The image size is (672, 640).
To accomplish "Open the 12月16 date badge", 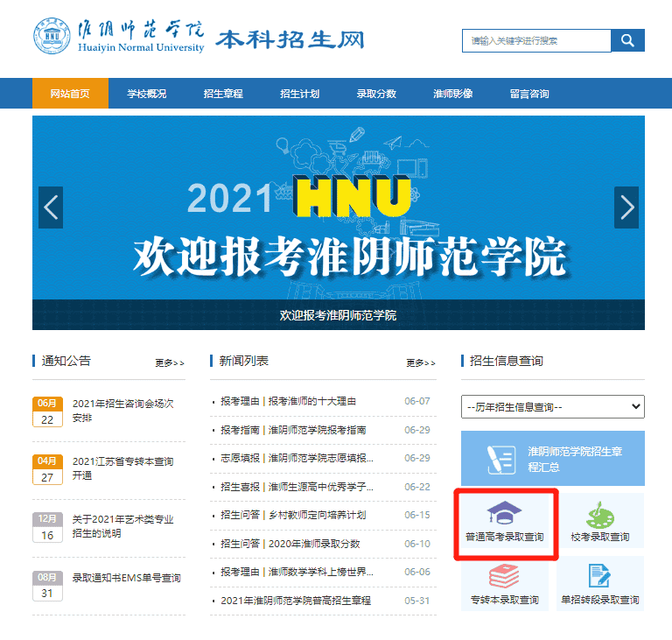I will tap(47, 527).
